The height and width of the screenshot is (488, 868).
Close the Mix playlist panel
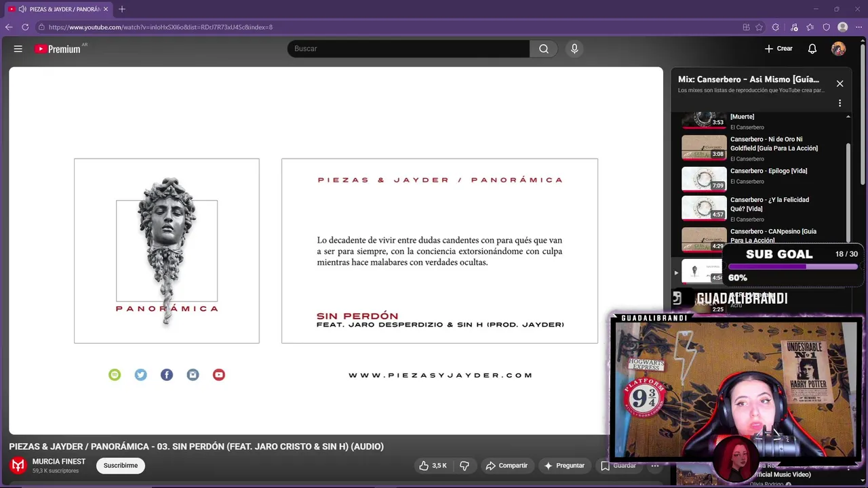(840, 83)
